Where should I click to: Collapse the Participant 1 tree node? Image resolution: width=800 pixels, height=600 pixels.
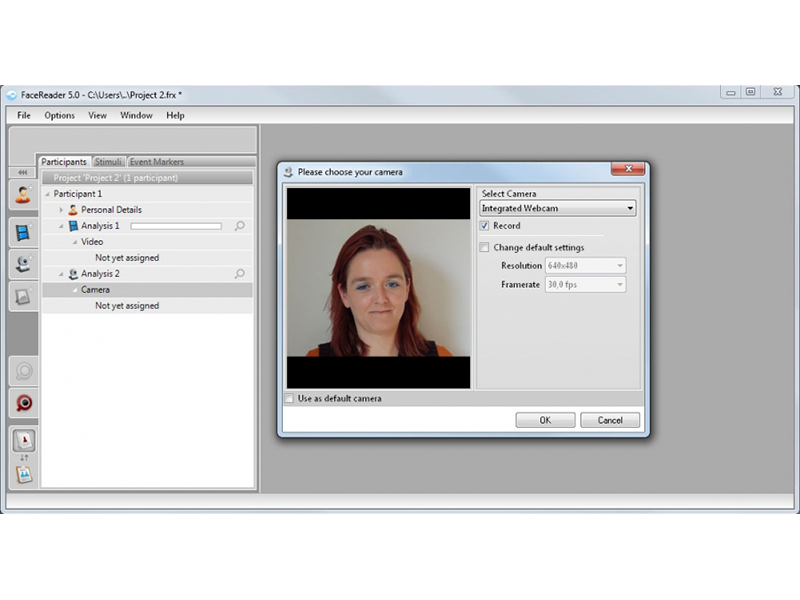48,194
